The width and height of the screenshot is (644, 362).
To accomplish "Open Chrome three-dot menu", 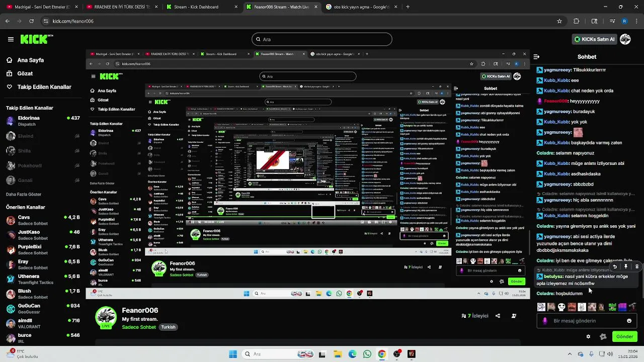I will (x=636, y=21).
